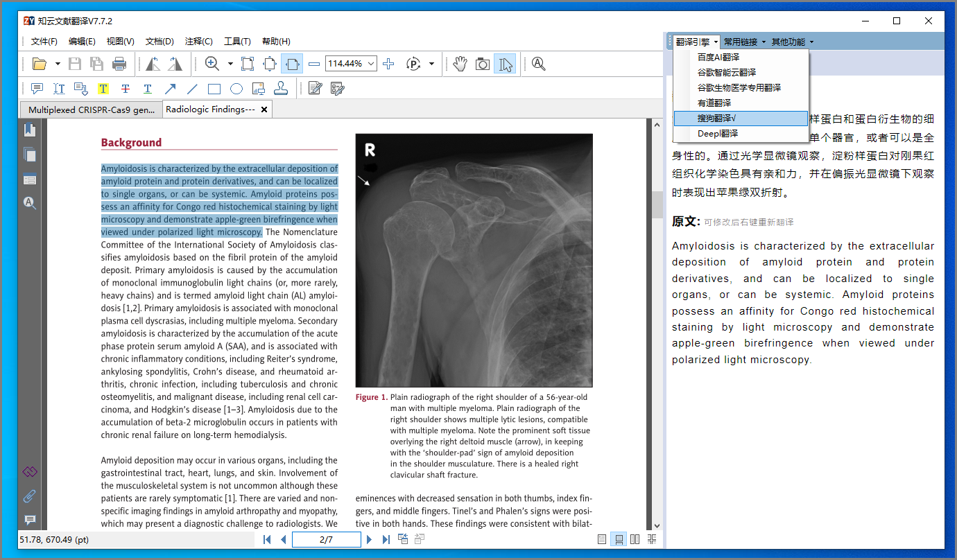Choose Deepl翻译 engine
Image resolution: width=957 pixels, height=560 pixels.
pyautogui.click(x=741, y=134)
